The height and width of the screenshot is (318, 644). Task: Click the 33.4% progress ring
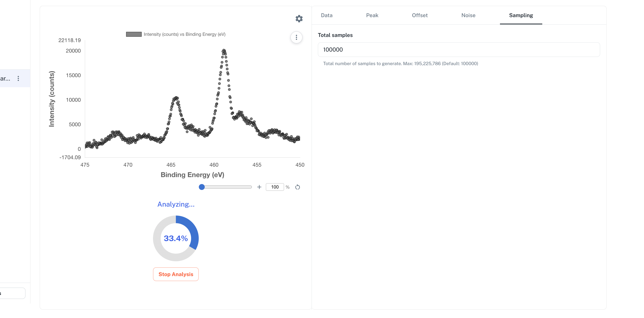click(176, 238)
